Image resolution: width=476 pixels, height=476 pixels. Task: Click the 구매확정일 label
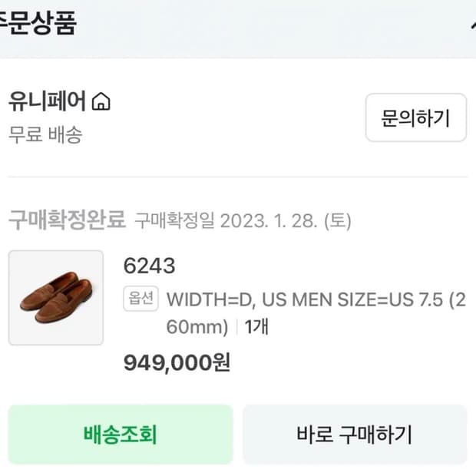click(x=174, y=221)
